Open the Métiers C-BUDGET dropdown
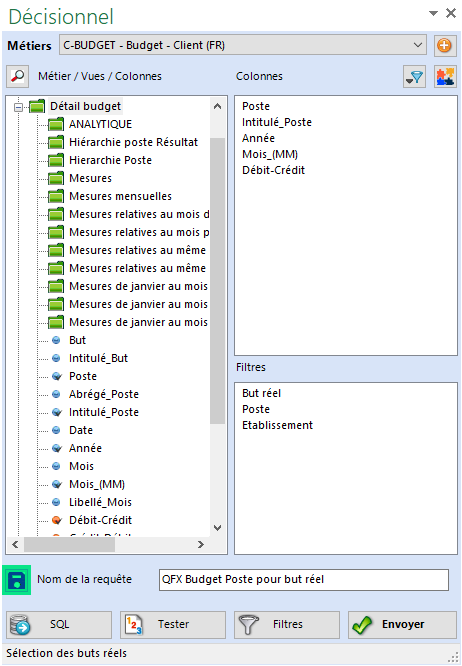The image size is (462, 666). point(243,45)
